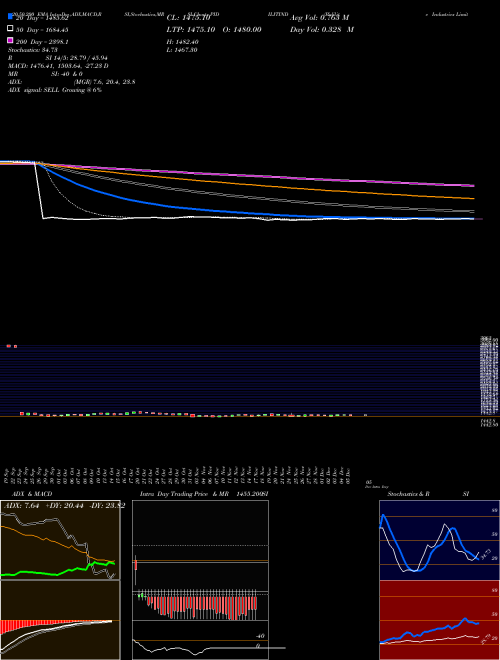
Task: Click the 'LTP: 1475.10' price text
Action: pyautogui.click(x=191, y=30)
